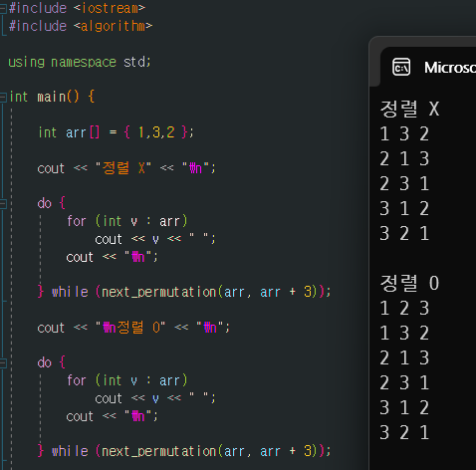Click 'for (int v : arr)' in second do loop
Viewport: 476px width, 470px height.
click(x=127, y=380)
